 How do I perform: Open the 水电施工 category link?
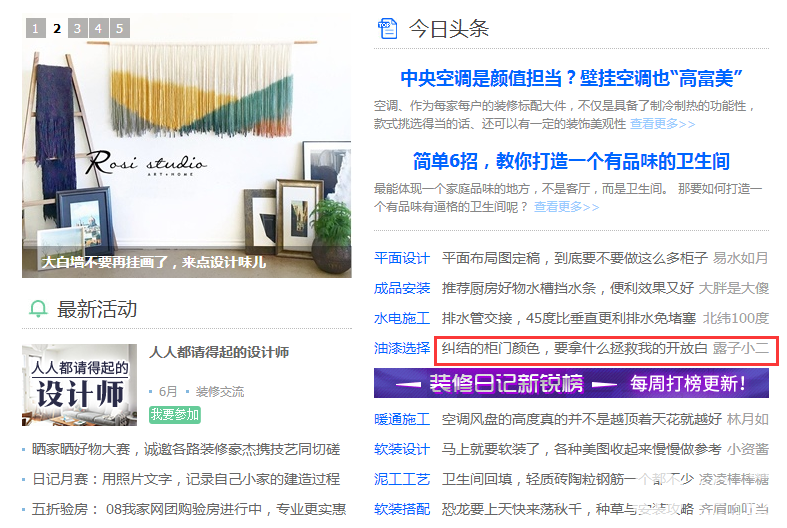402,318
